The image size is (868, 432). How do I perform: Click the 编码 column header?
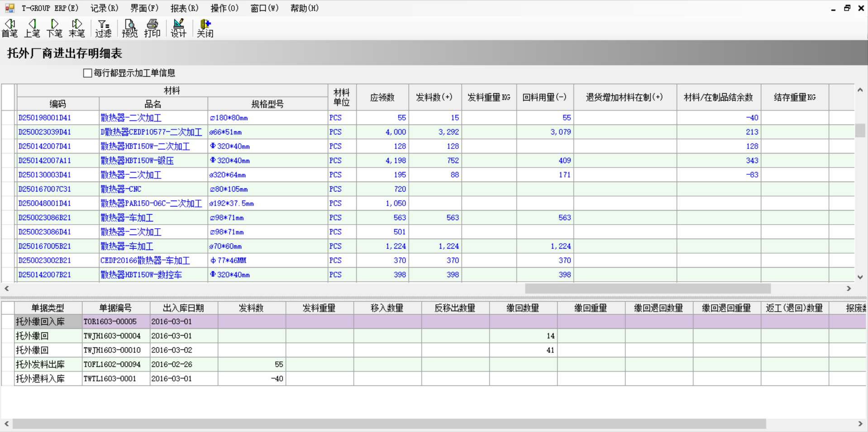(x=58, y=104)
